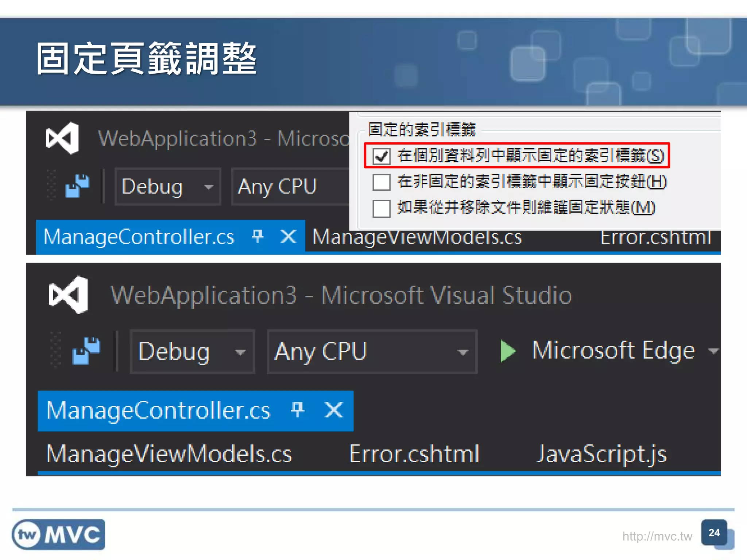Unpin ManageController.cs tab in upper window

click(x=258, y=236)
